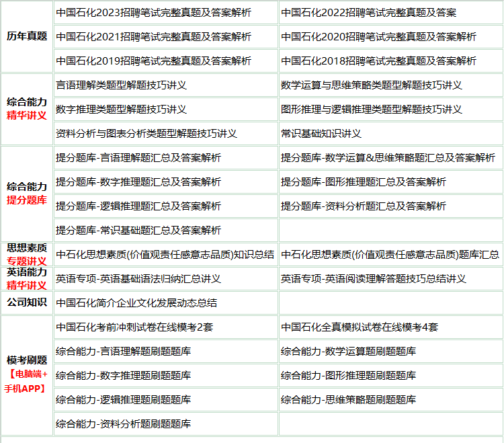Click the 思想素质 专题讲义 category cell

click(x=27, y=254)
